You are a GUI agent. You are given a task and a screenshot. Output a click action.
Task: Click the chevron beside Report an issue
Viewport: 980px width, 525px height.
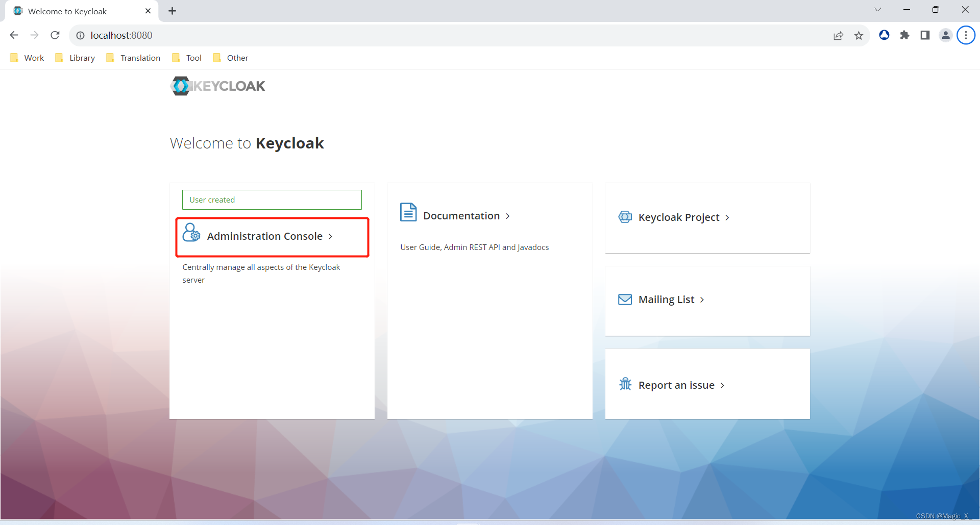[722, 386]
